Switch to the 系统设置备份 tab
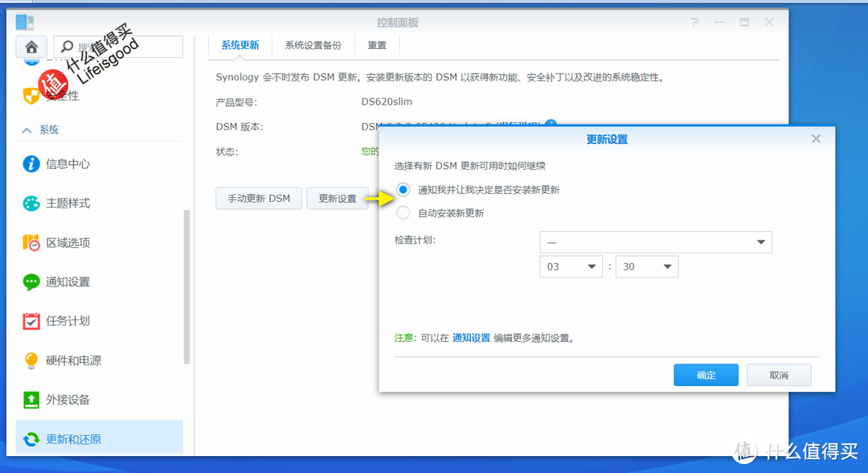868x473 pixels. pos(313,45)
